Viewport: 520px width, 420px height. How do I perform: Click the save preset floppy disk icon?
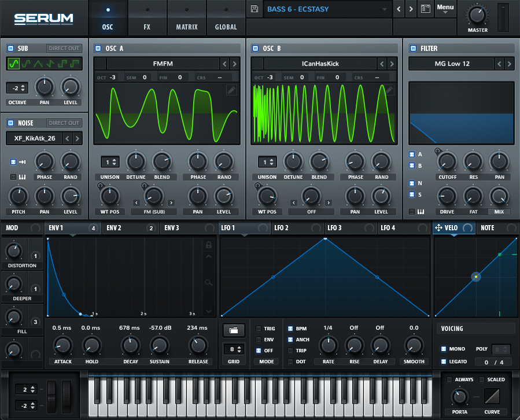click(x=255, y=9)
